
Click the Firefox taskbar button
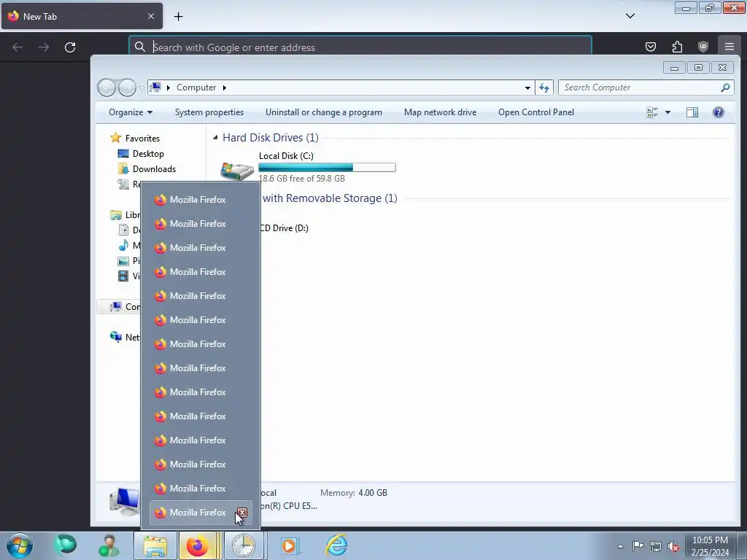pos(200,545)
